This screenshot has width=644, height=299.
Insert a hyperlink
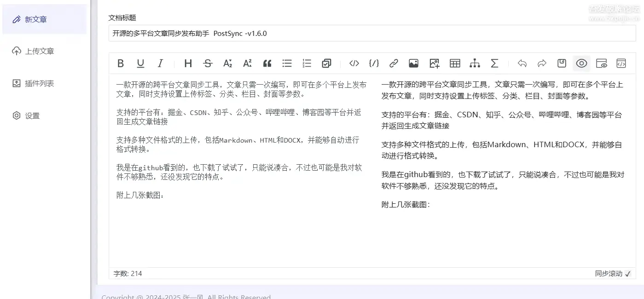click(394, 63)
